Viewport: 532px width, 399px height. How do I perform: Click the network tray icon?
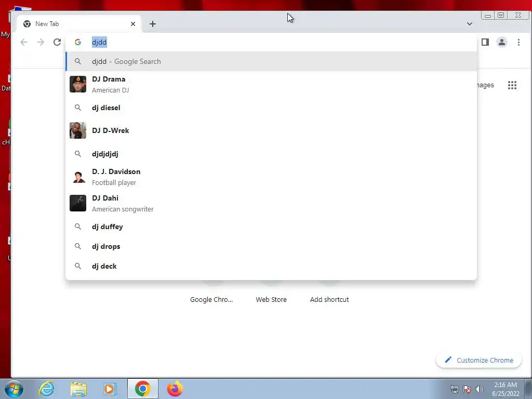coord(454,389)
